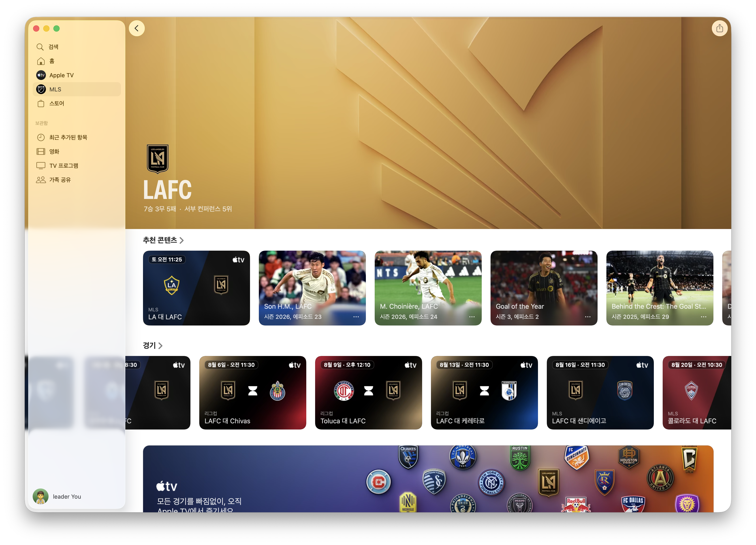Open Apple TV section in sidebar
756x545 pixels.
pyautogui.click(x=77, y=75)
